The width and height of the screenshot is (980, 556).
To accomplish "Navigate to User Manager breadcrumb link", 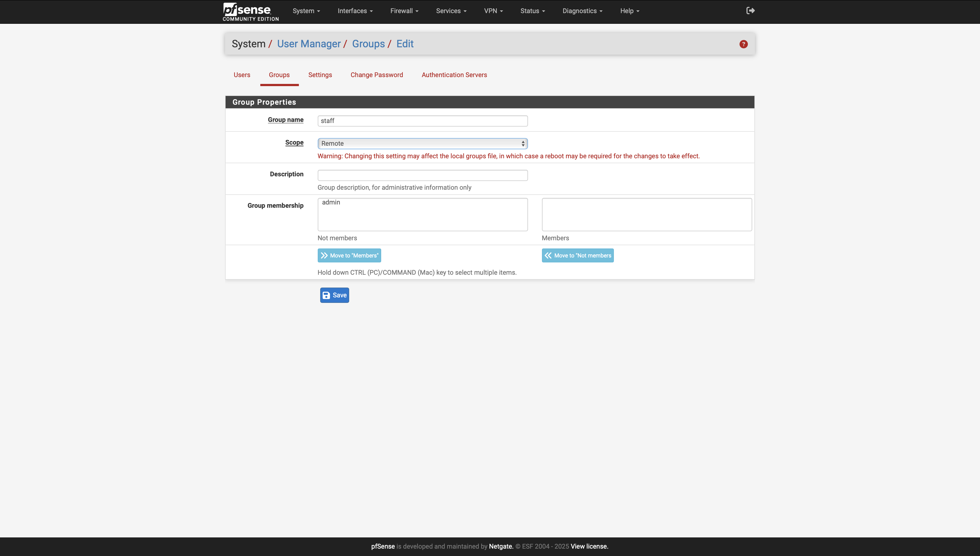I will [309, 43].
